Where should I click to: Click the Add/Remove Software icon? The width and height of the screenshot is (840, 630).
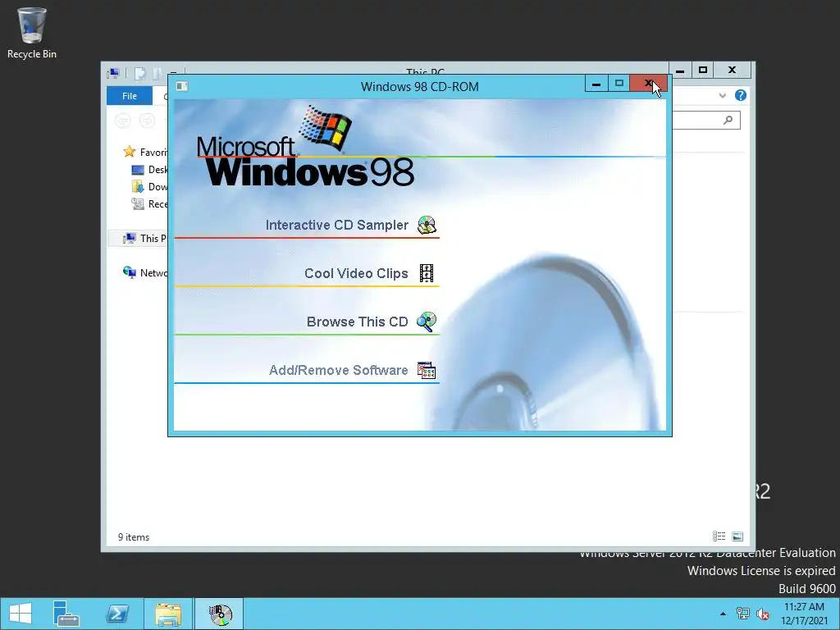[x=427, y=370]
